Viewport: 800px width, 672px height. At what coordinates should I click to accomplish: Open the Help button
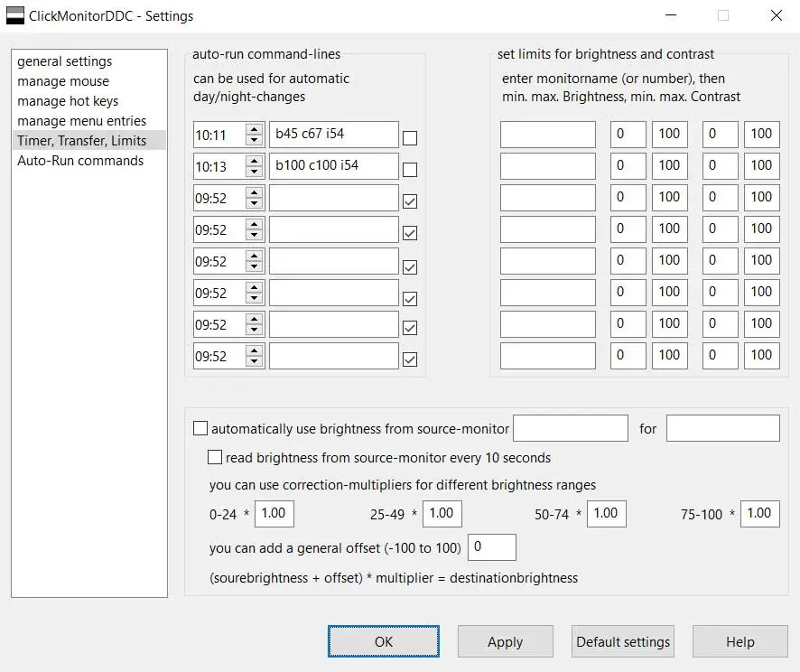pos(740,642)
